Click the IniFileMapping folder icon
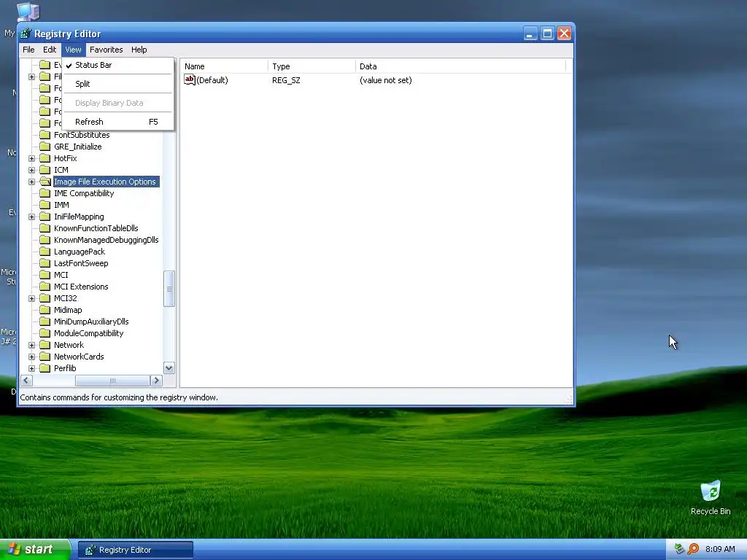Screen dimensions: 747x560 tap(44, 217)
